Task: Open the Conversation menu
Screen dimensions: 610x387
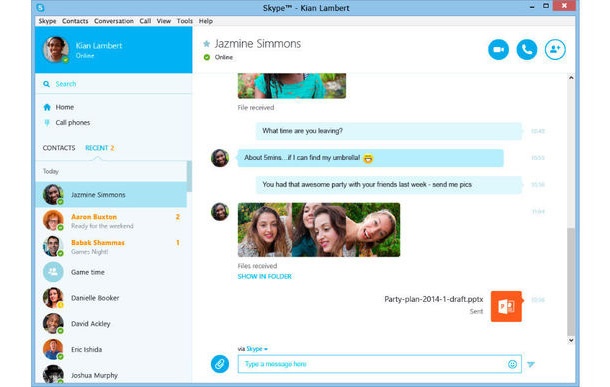Action: [x=114, y=21]
